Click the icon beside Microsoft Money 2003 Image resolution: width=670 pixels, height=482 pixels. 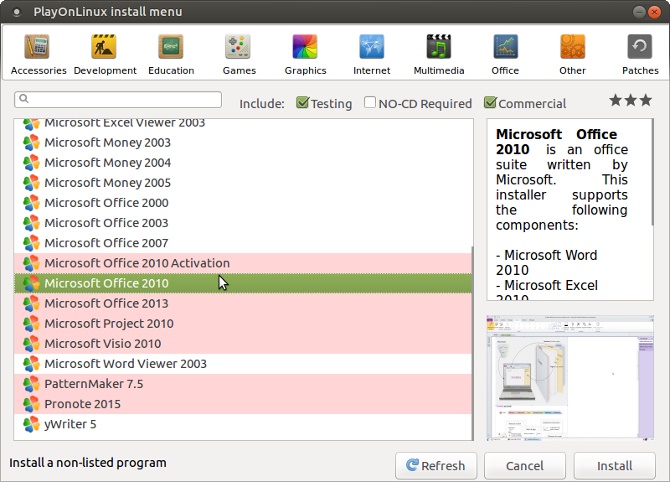[31, 143]
